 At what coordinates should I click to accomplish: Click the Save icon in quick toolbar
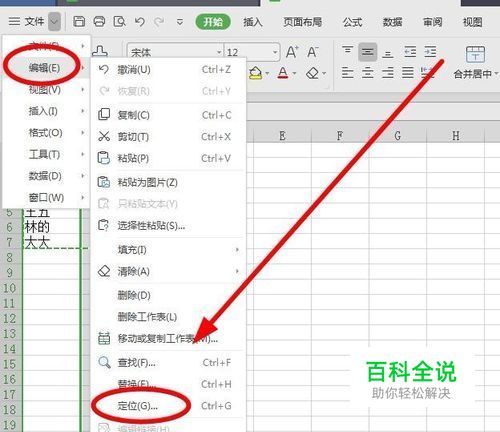(x=79, y=22)
